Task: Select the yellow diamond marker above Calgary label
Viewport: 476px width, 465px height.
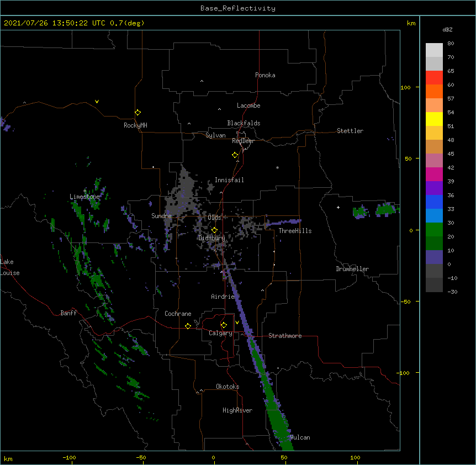Action: point(224,325)
